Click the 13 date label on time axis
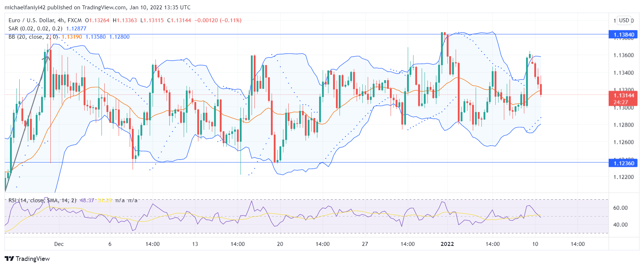This screenshot has width=644, height=267. point(195,244)
